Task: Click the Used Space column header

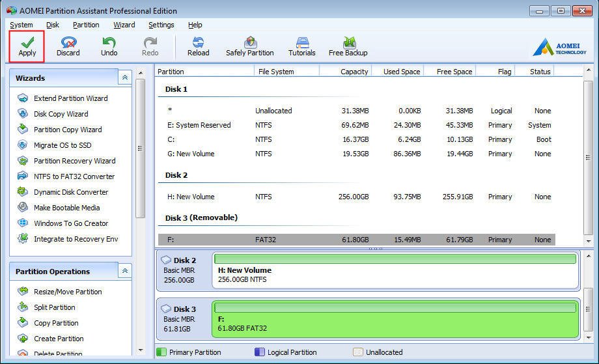Action: click(x=397, y=72)
